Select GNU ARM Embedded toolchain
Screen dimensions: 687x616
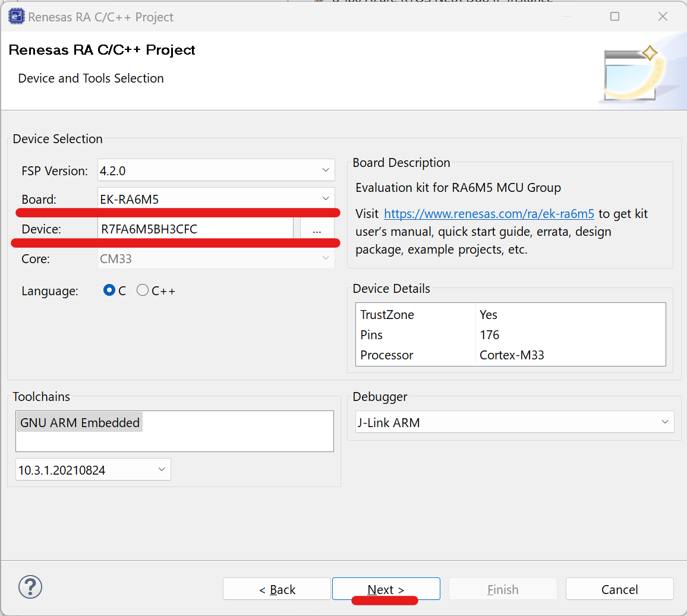[x=80, y=422]
